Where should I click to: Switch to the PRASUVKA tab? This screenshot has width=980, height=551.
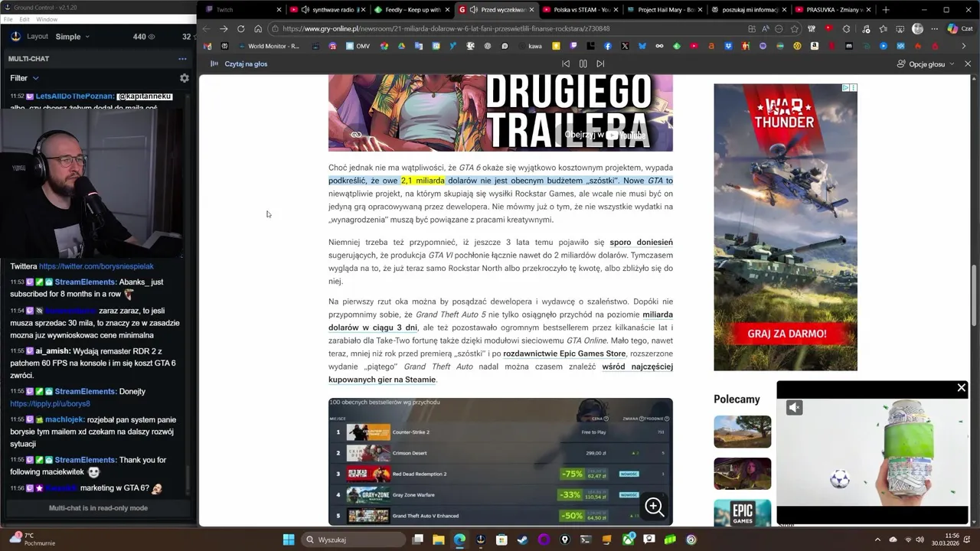(834, 10)
